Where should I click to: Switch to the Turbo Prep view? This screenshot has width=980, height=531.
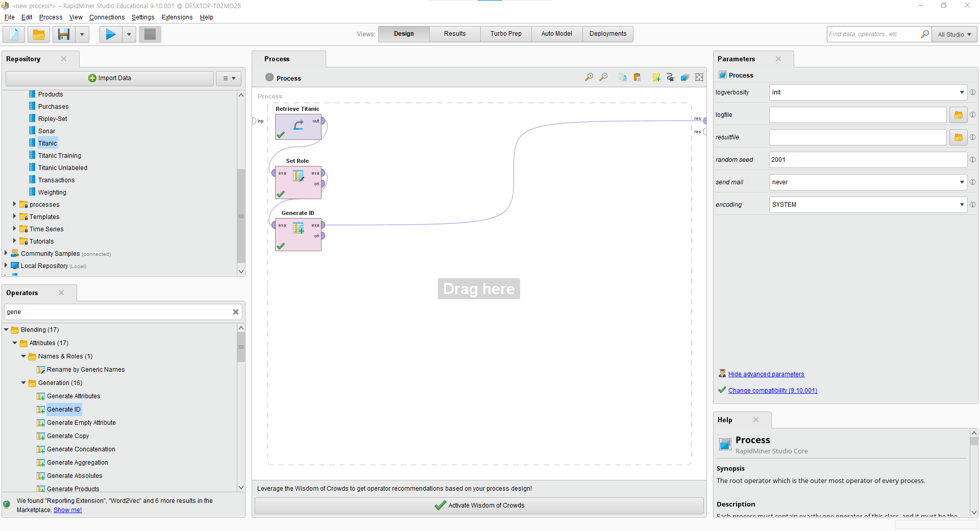pos(506,34)
